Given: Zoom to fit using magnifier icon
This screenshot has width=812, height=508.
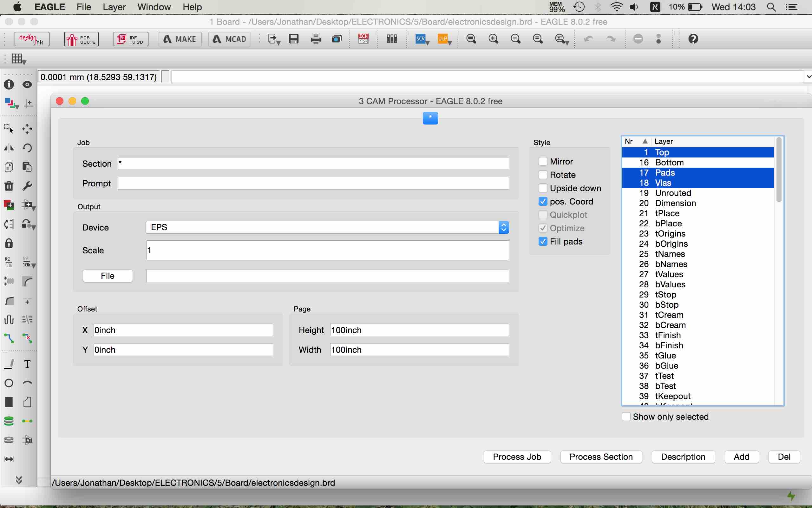Looking at the screenshot, I should coord(471,39).
